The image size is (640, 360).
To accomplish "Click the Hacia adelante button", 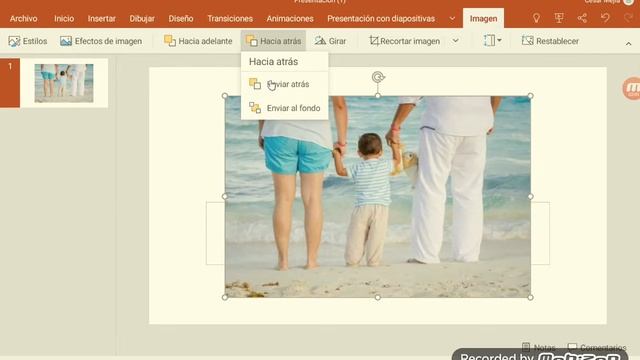I will point(198,41).
